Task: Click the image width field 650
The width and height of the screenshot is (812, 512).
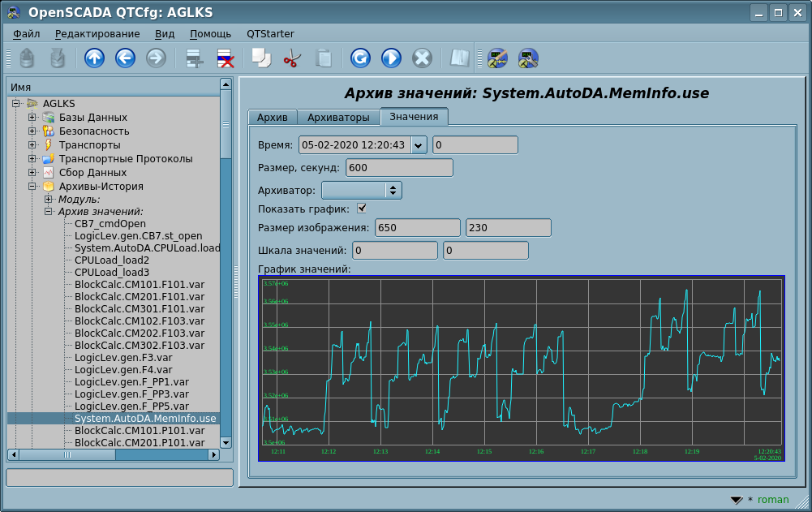Action: 418,227
